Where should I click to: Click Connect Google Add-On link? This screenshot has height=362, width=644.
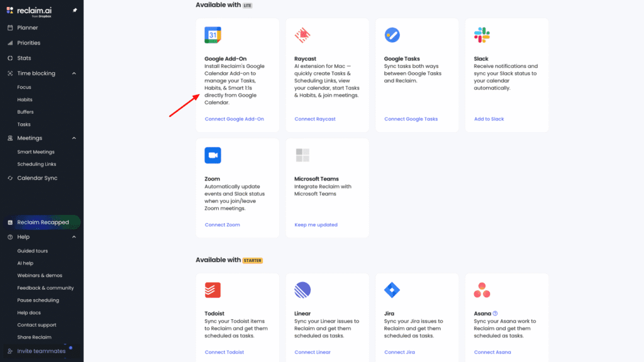[x=234, y=119]
